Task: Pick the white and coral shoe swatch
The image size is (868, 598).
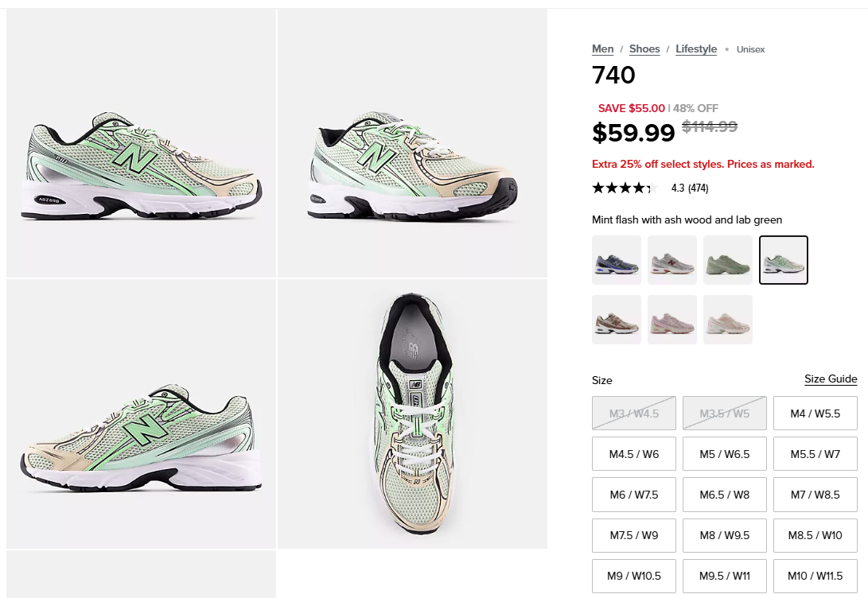Action: point(728,320)
